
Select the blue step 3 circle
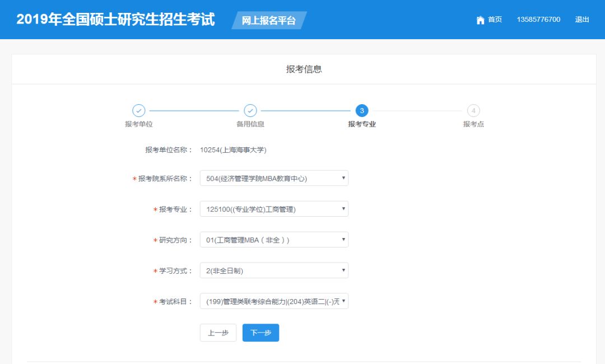pos(362,111)
